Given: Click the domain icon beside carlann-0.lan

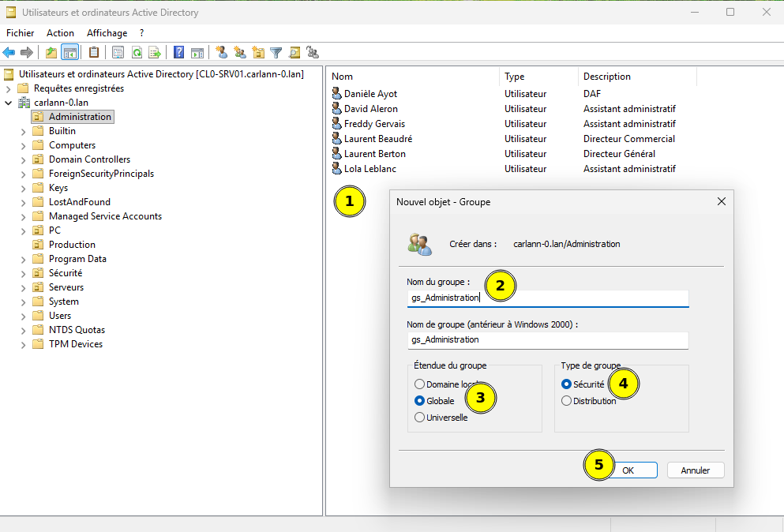Looking at the screenshot, I should (x=24, y=103).
